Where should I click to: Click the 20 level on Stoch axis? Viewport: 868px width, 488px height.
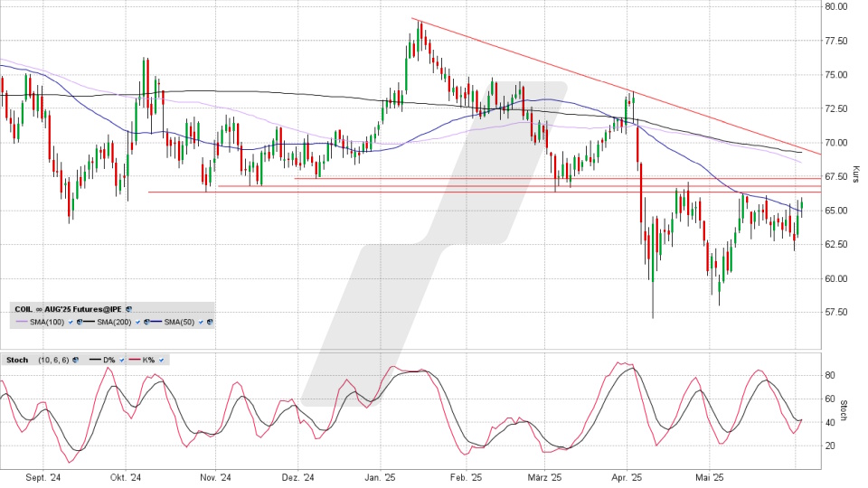pyautogui.click(x=830, y=446)
